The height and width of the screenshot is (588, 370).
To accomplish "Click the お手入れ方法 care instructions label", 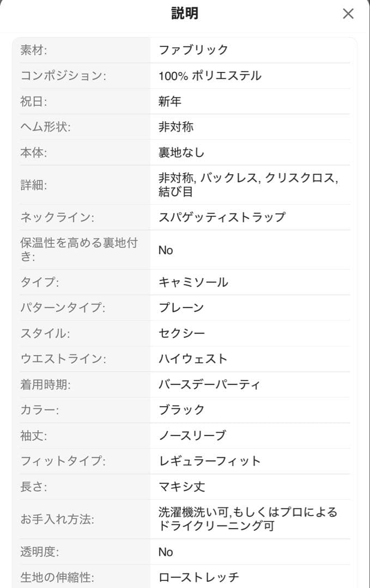I will coord(57,519).
